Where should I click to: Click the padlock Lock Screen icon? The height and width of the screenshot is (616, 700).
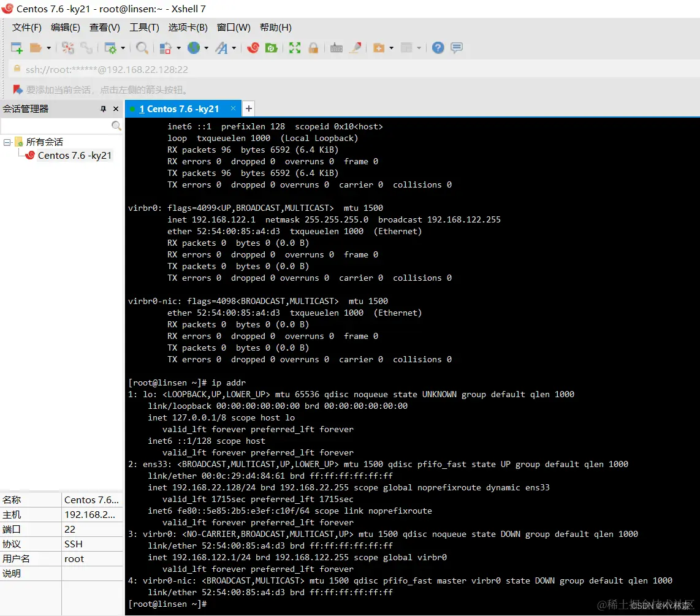coord(313,48)
